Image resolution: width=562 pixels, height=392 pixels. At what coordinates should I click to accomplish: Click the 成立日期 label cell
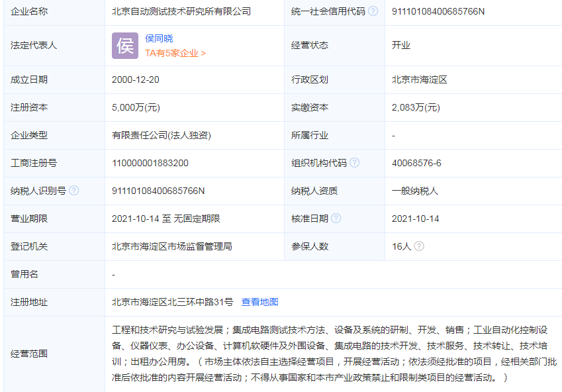coord(54,79)
